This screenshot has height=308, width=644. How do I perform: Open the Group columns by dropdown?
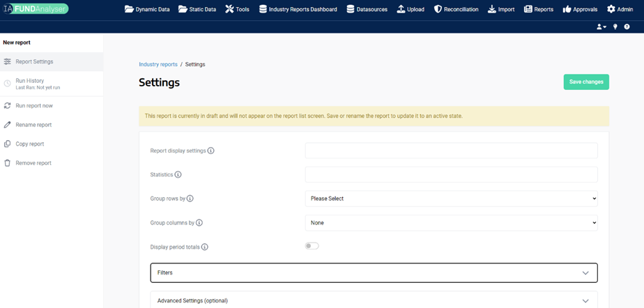coord(451,223)
